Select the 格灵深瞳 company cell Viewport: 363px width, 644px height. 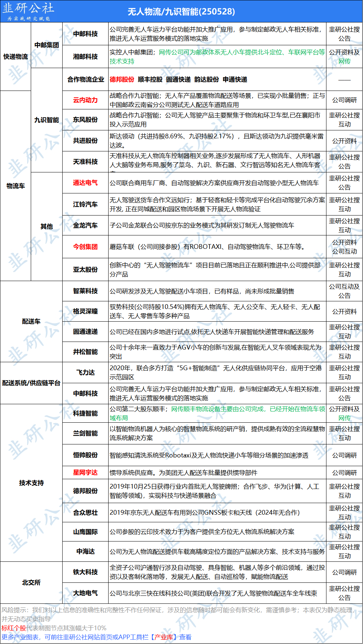click(x=85, y=311)
